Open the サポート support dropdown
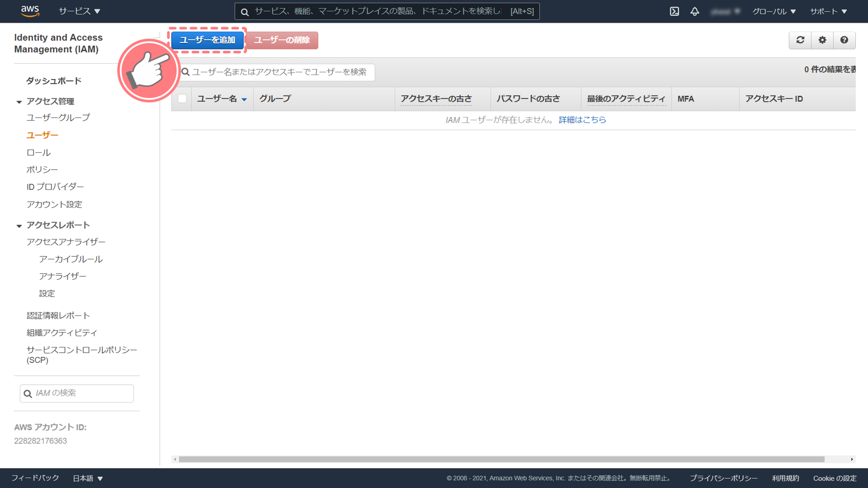 829,11
